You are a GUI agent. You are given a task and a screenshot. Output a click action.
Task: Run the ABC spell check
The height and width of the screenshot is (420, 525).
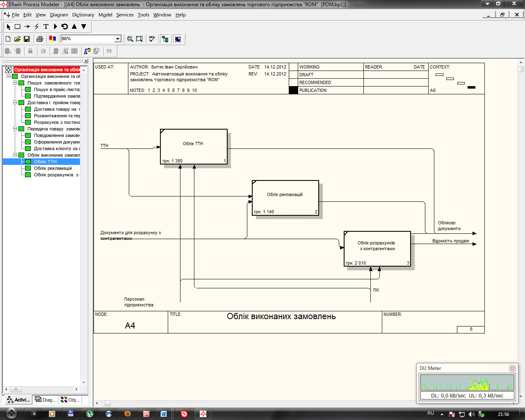point(152,39)
